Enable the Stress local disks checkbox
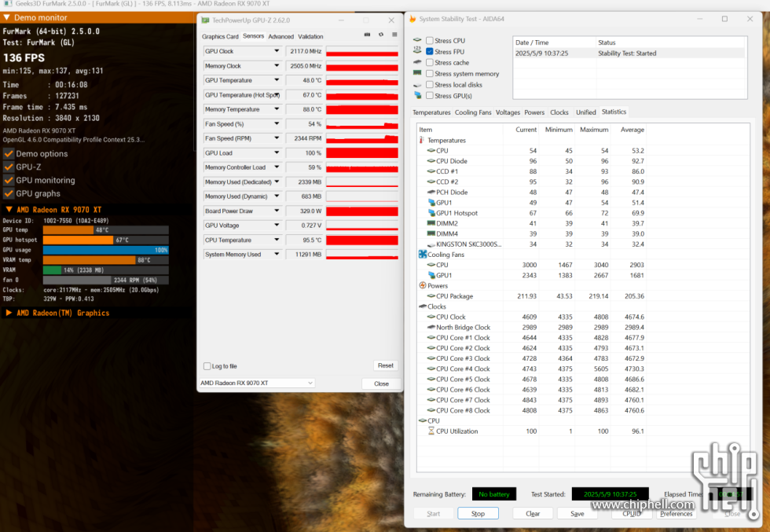 tap(430, 85)
